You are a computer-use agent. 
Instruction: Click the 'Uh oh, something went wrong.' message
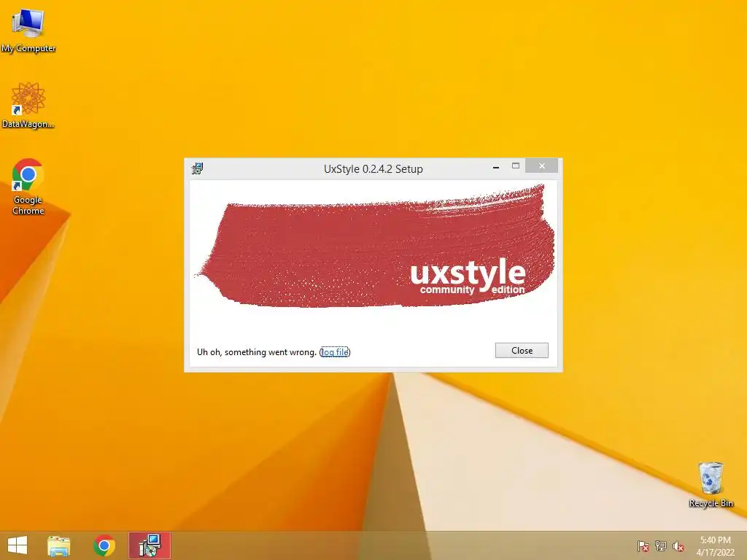coord(257,352)
